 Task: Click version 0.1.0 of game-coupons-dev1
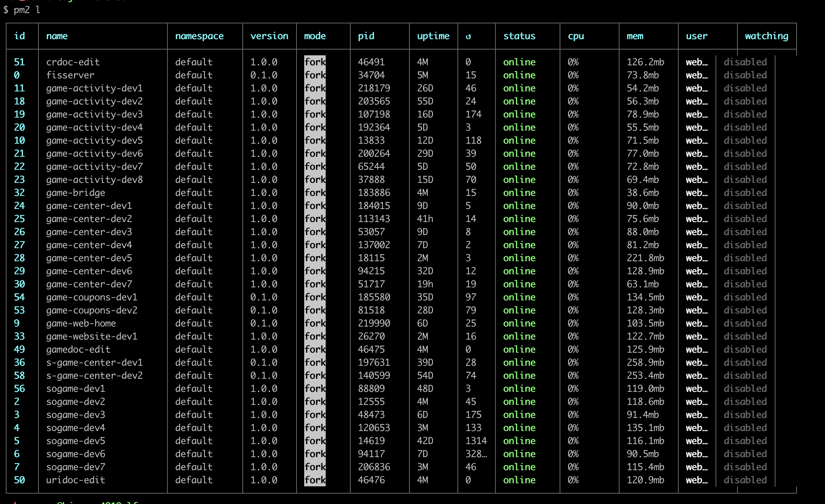263,297
